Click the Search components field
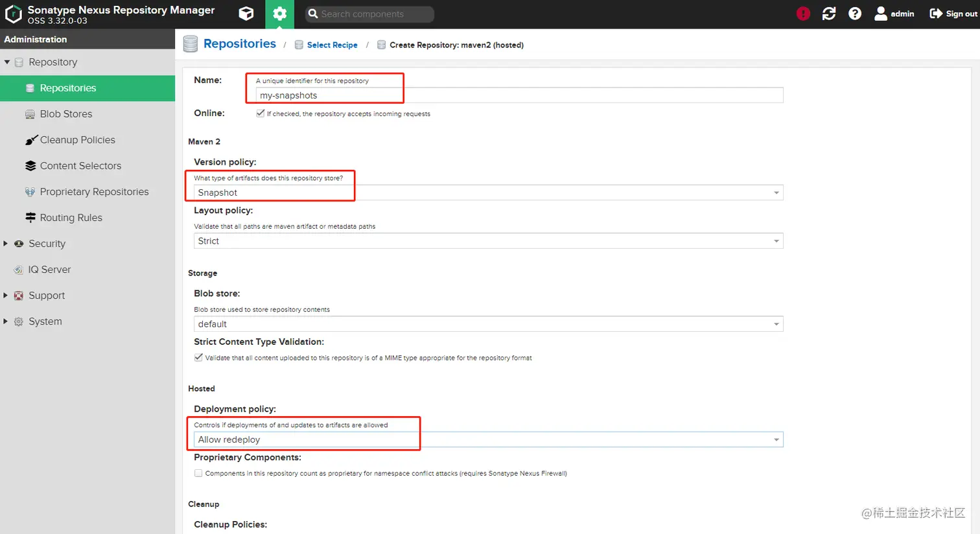This screenshot has width=980, height=534. click(369, 14)
